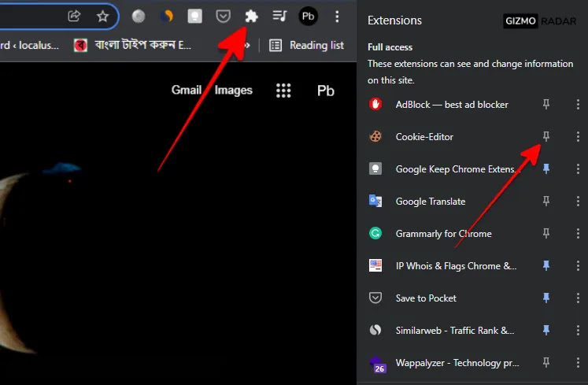This screenshot has width=588, height=385.
Task: Open more options for Wappalyzer
Action: tap(578, 362)
